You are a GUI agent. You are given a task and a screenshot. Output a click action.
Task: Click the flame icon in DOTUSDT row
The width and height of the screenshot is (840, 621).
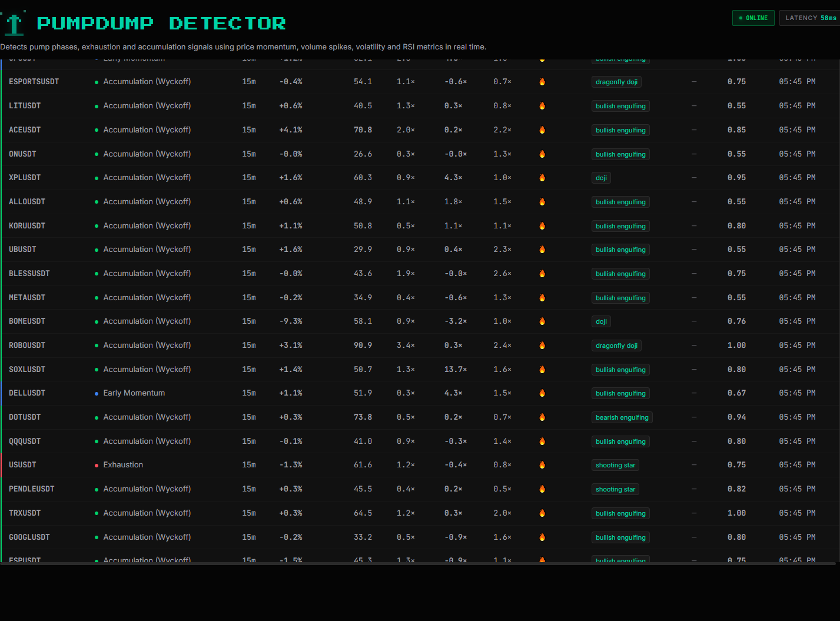[542, 417]
